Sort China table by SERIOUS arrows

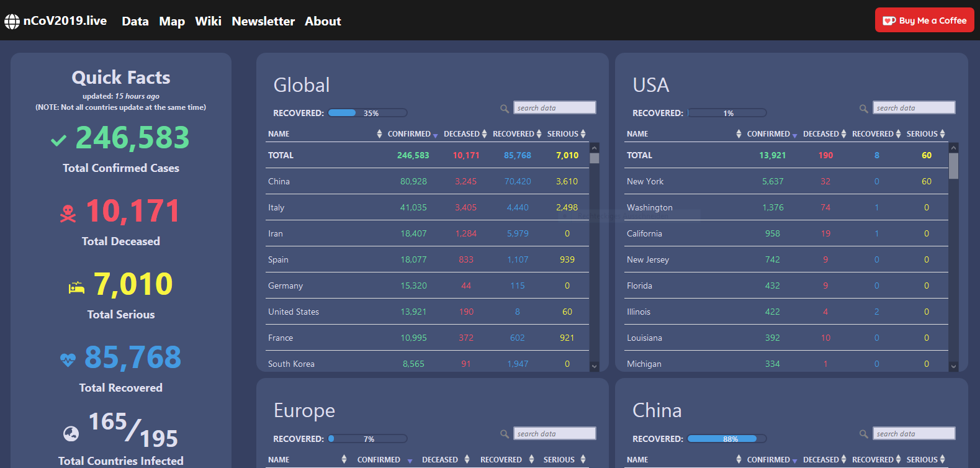tap(942, 459)
